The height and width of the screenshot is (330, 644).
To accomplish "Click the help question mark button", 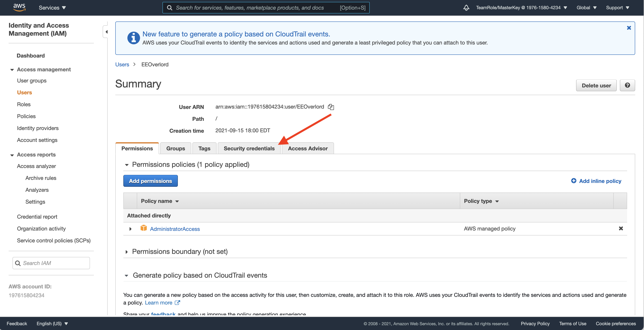I will (x=627, y=86).
